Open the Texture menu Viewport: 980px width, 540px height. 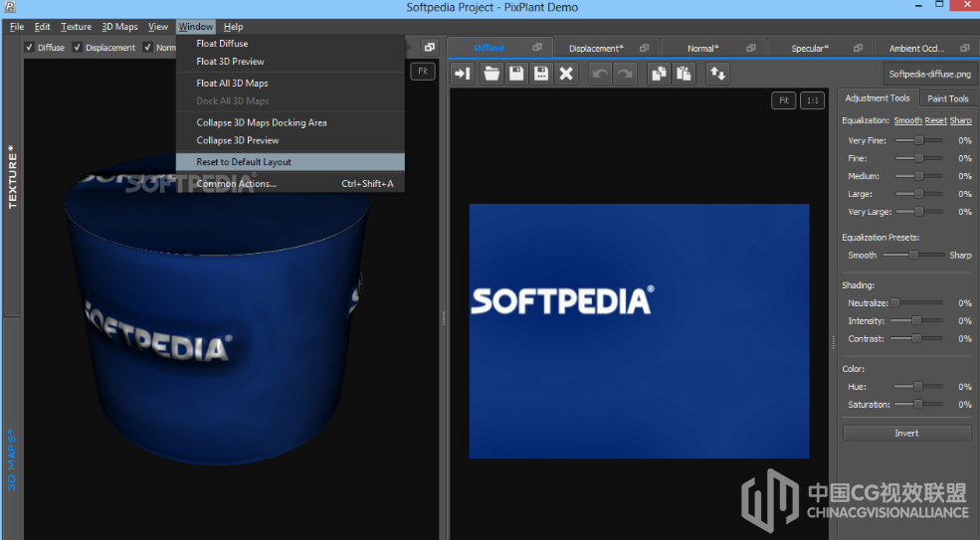[x=77, y=26]
